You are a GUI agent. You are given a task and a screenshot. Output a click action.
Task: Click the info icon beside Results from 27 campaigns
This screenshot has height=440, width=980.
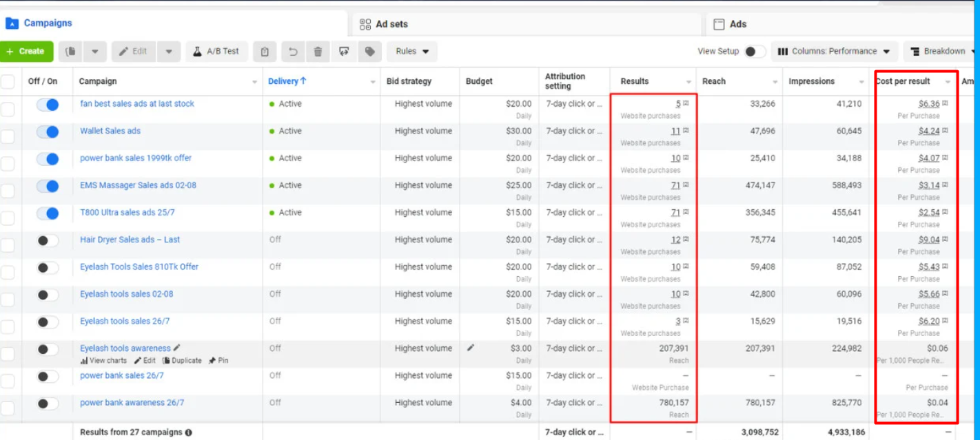coord(188,432)
